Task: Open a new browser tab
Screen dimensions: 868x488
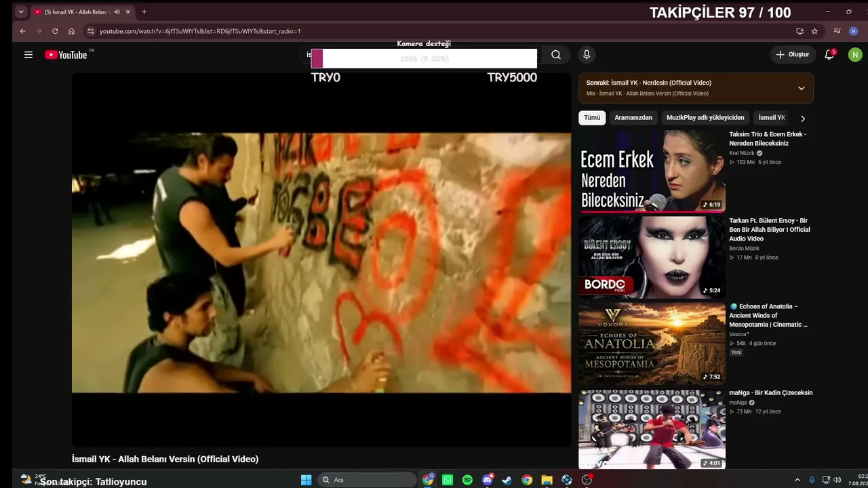Action: 144,12
